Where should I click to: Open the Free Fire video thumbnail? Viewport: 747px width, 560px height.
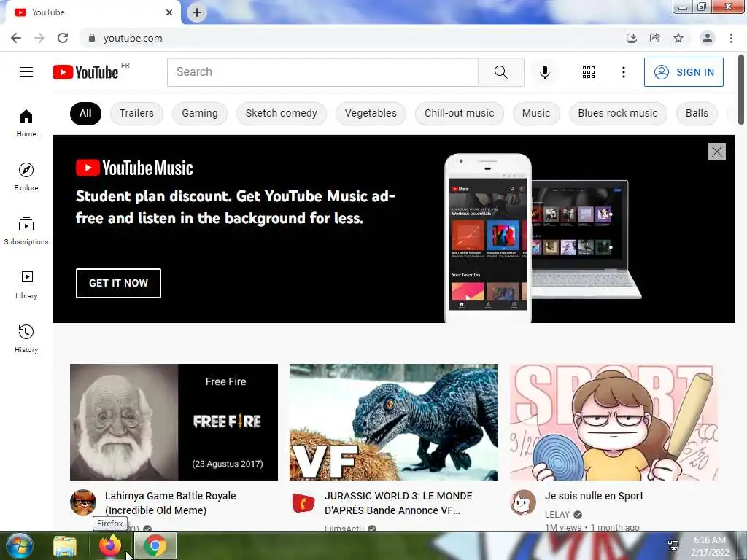point(174,422)
